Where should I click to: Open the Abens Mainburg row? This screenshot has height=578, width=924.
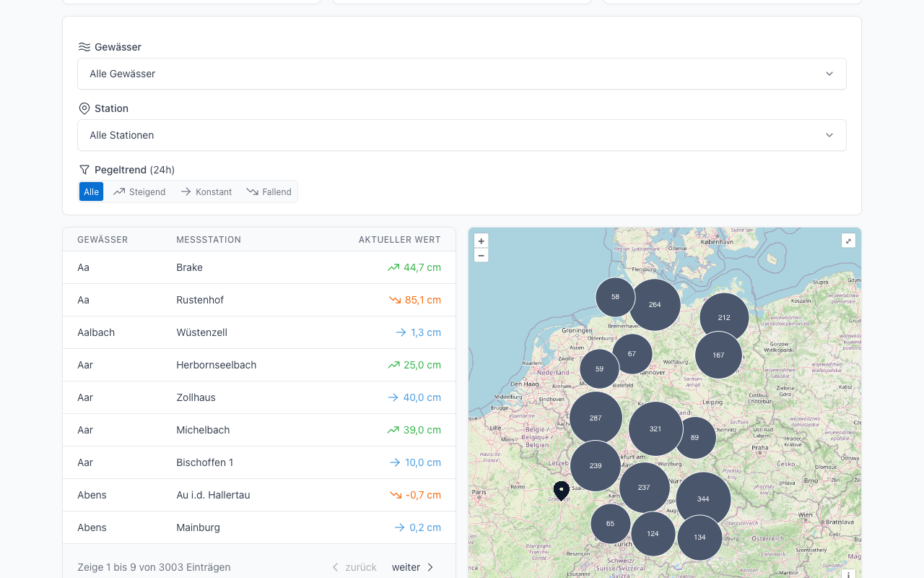[x=259, y=527]
